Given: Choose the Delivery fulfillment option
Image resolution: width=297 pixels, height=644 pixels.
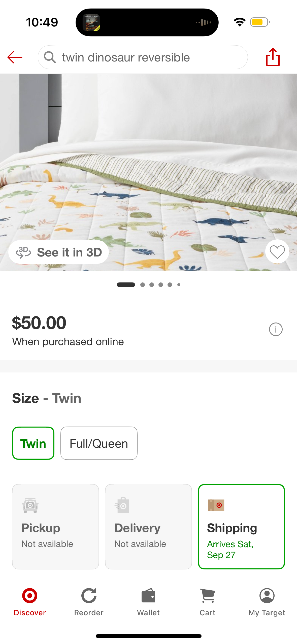Looking at the screenshot, I should click(x=148, y=527).
